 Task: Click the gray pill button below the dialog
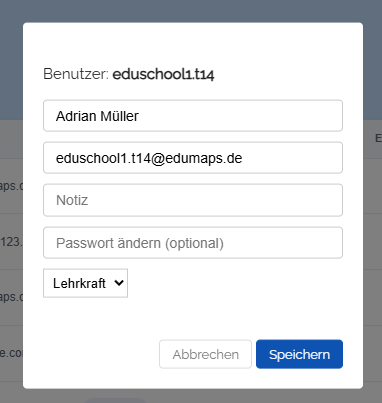115,400
